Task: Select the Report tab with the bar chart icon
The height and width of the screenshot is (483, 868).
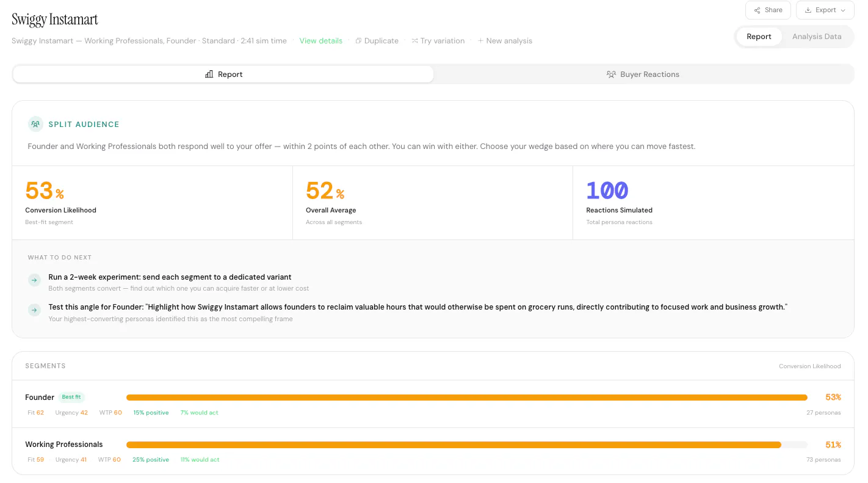Action: (223, 74)
